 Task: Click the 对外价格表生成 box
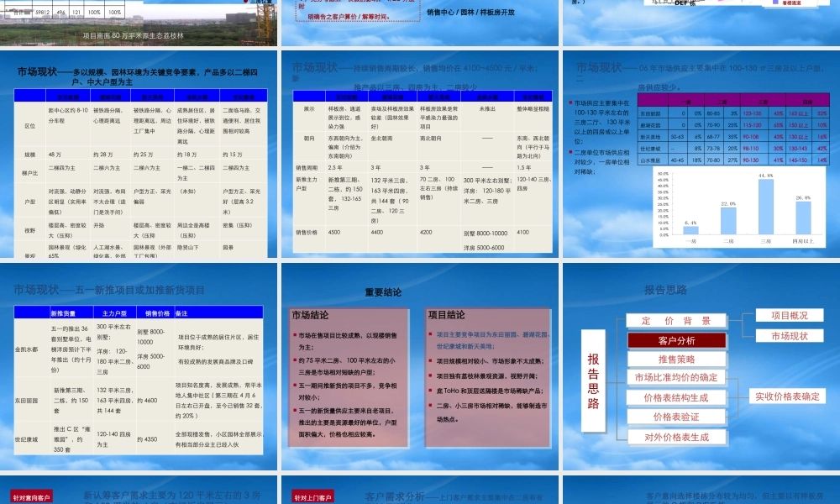pyautogui.click(x=676, y=437)
